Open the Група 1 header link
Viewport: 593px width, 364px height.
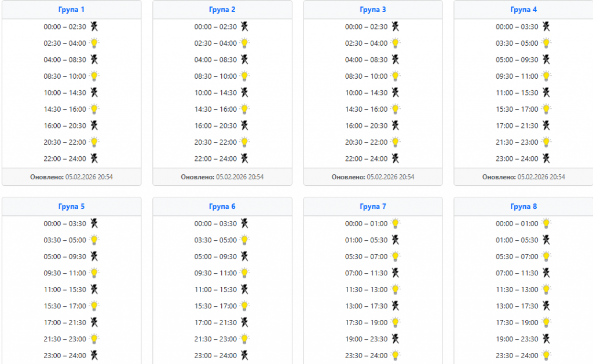(x=72, y=10)
